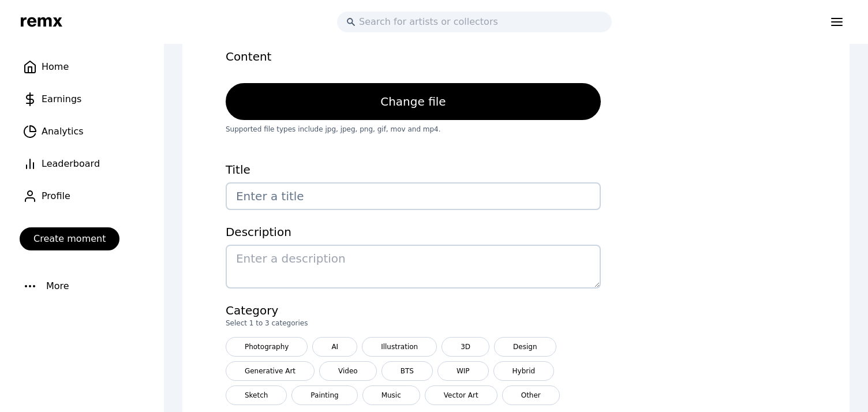Click the Analytics pie chart icon
The image size is (868, 412).
[30, 132]
